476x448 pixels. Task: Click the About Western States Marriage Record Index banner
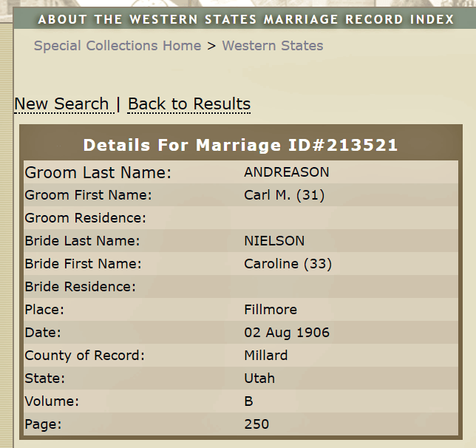tap(246, 19)
